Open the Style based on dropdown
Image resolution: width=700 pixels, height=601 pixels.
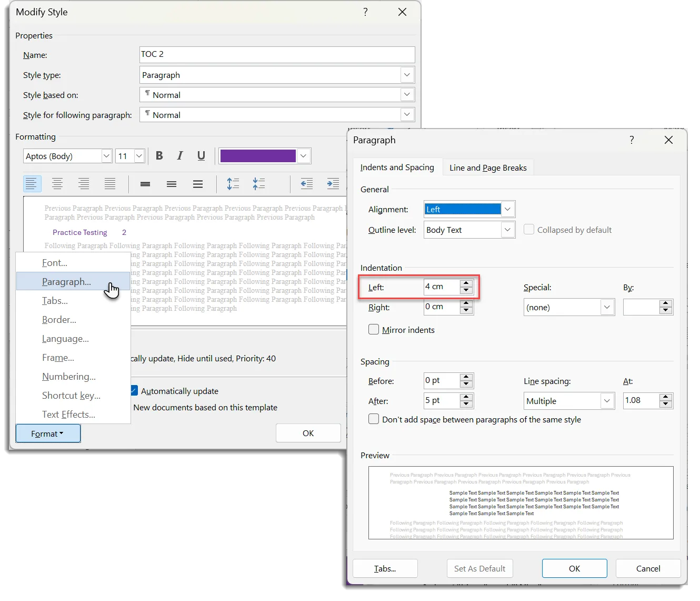[x=406, y=94]
